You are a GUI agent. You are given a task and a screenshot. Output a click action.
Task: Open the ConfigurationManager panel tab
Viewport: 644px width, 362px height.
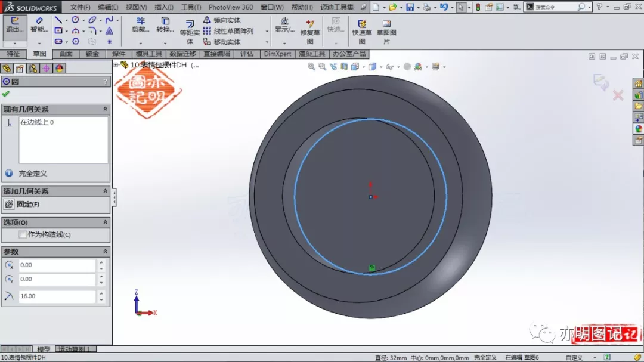(33, 68)
